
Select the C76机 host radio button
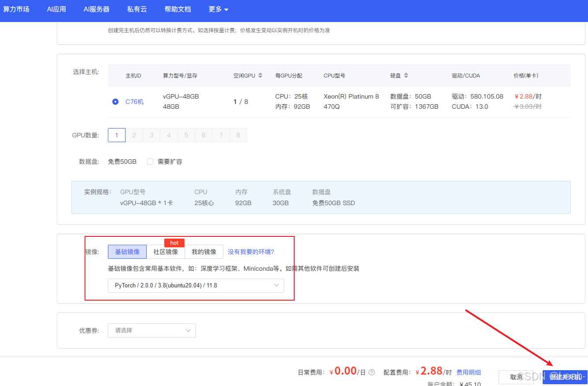tap(115, 101)
